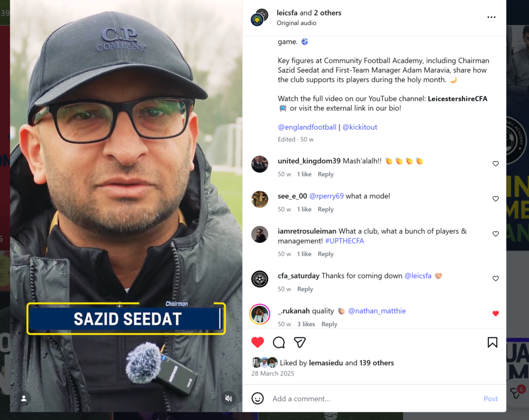Open the @kickitout profile link

click(360, 127)
